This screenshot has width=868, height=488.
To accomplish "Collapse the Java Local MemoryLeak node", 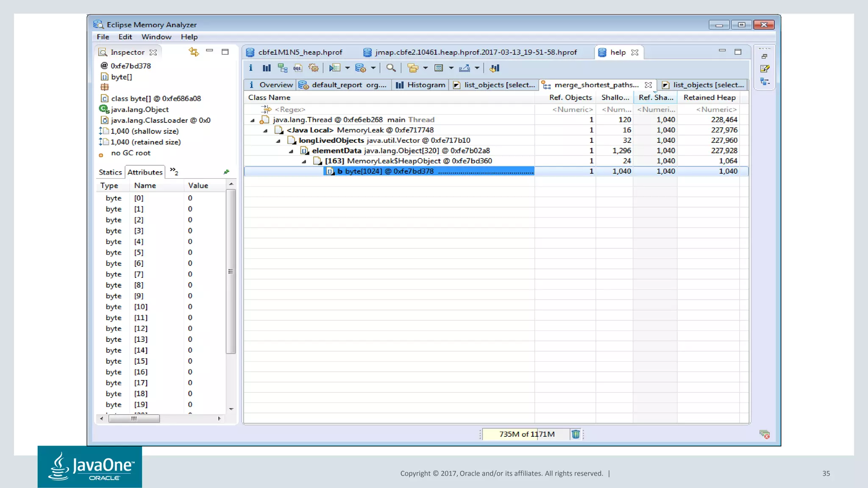I will [266, 130].
